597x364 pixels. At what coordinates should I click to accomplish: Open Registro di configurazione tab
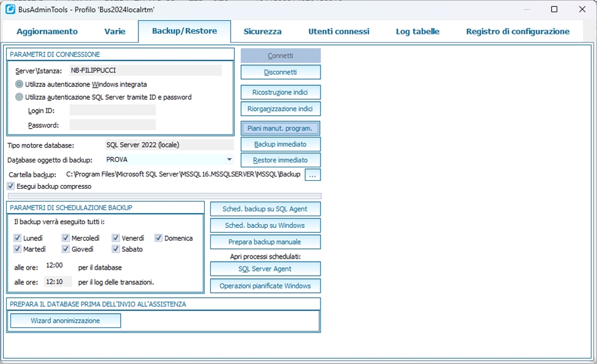click(518, 32)
